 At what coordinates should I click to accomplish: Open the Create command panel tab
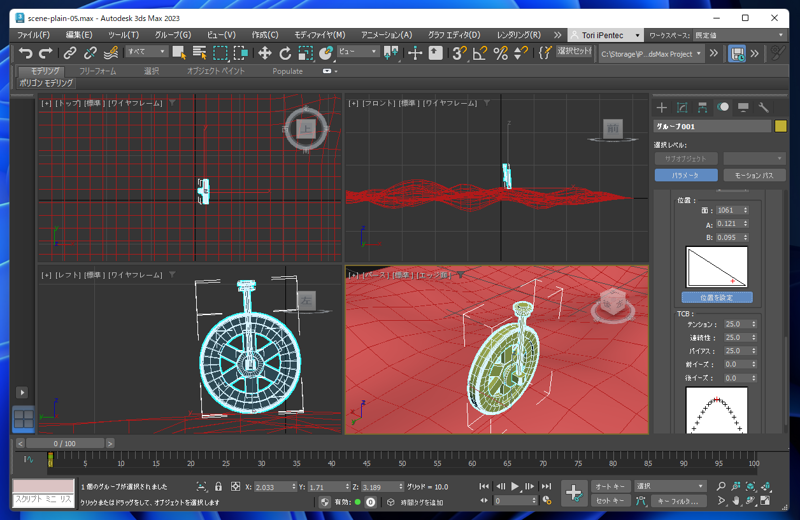click(x=662, y=107)
